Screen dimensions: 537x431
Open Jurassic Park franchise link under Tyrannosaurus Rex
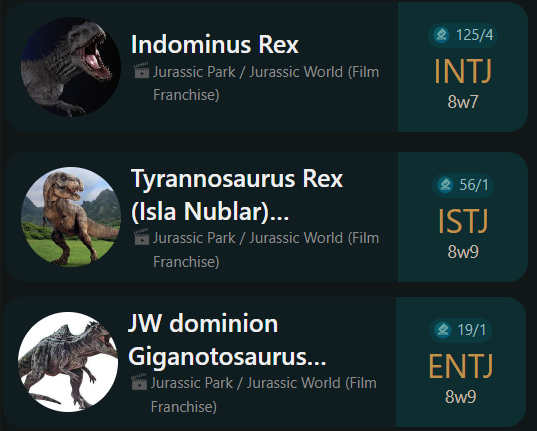click(x=266, y=249)
